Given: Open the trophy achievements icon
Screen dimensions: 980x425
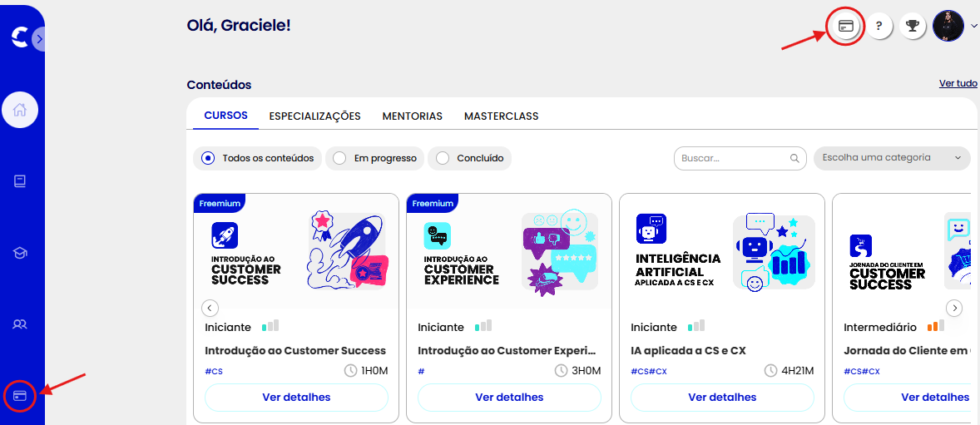Looking at the screenshot, I should pos(913,27).
